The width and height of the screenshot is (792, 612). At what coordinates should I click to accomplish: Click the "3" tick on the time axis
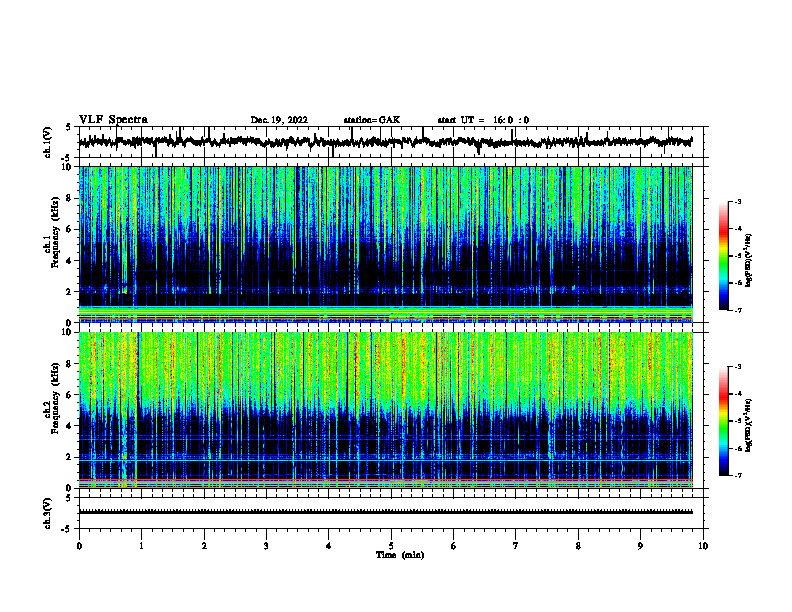point(266,546)
